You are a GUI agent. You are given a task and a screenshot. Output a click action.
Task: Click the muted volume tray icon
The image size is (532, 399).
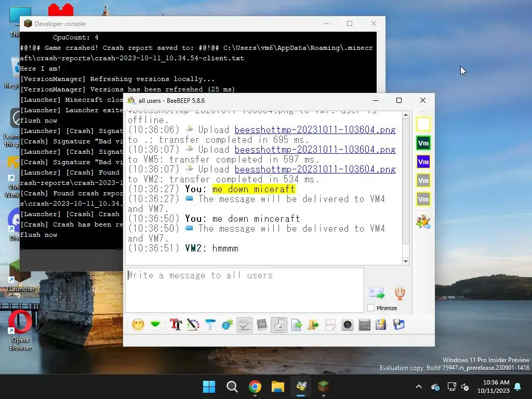pyautogui.click(x=465, y=387)
